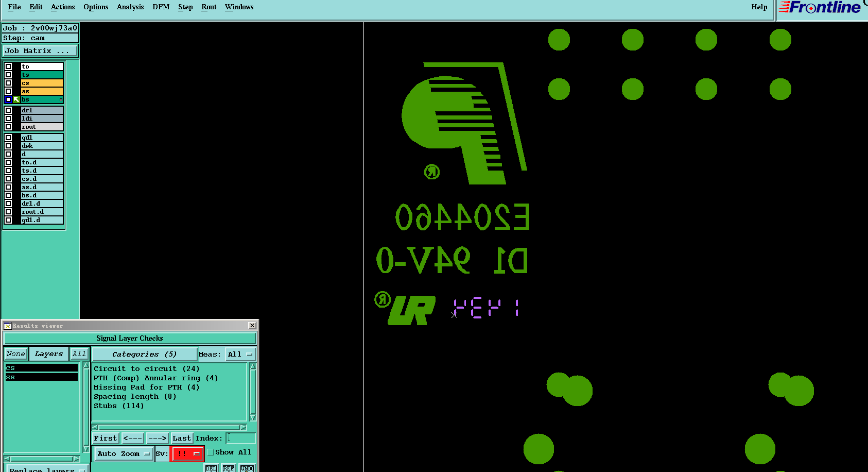
Task: Select the white 'to' layer color bar
Action: tap(42, 66)
